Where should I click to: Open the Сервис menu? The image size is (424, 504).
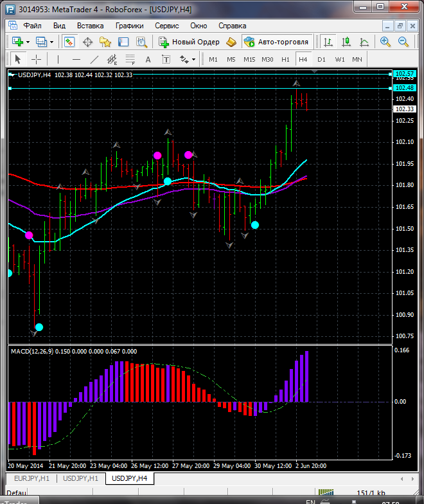167,26
